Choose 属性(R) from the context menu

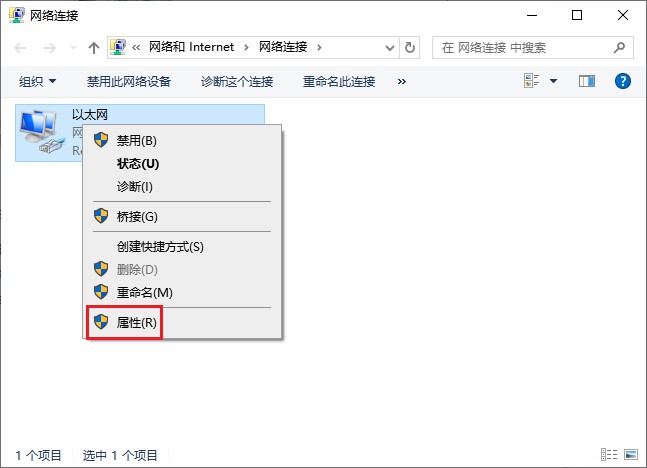(x=182, y=322)
